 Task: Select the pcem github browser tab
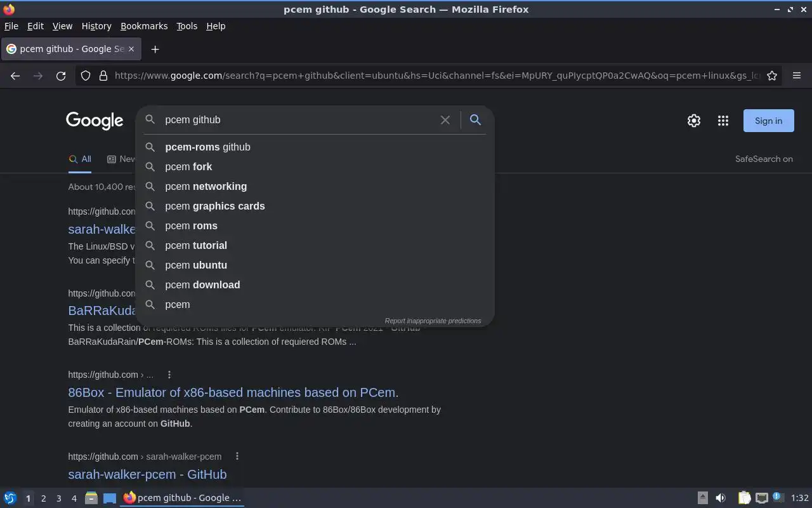coord(70,49)
